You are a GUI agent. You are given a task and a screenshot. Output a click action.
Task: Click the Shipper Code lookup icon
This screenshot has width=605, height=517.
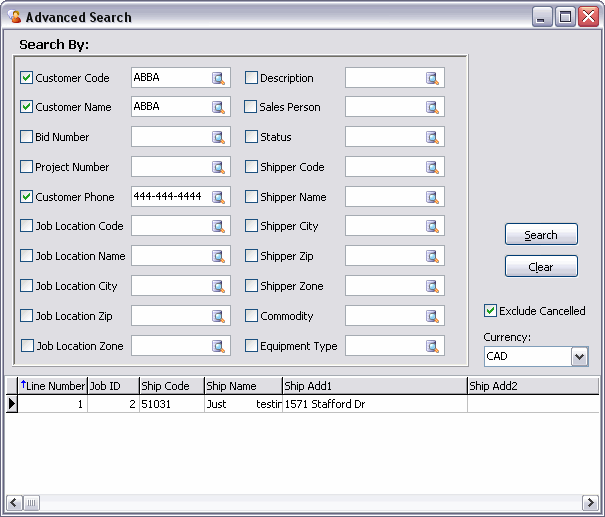click(432, 167)
